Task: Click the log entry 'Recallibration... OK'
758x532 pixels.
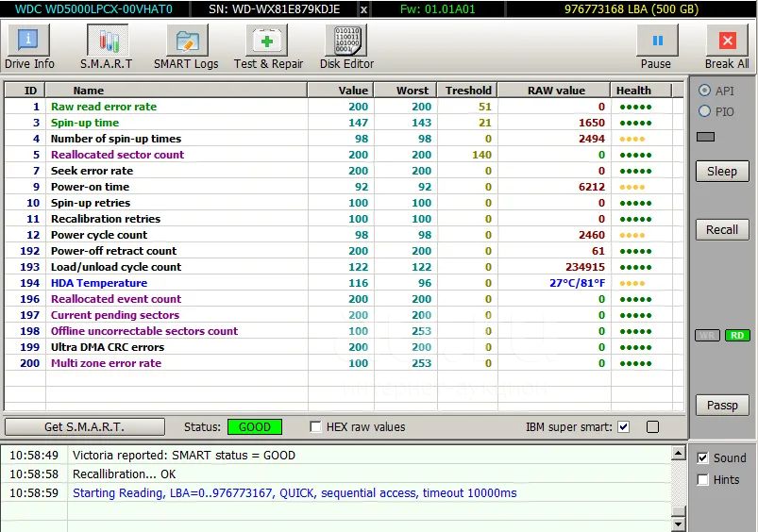Action: [125, 474]
